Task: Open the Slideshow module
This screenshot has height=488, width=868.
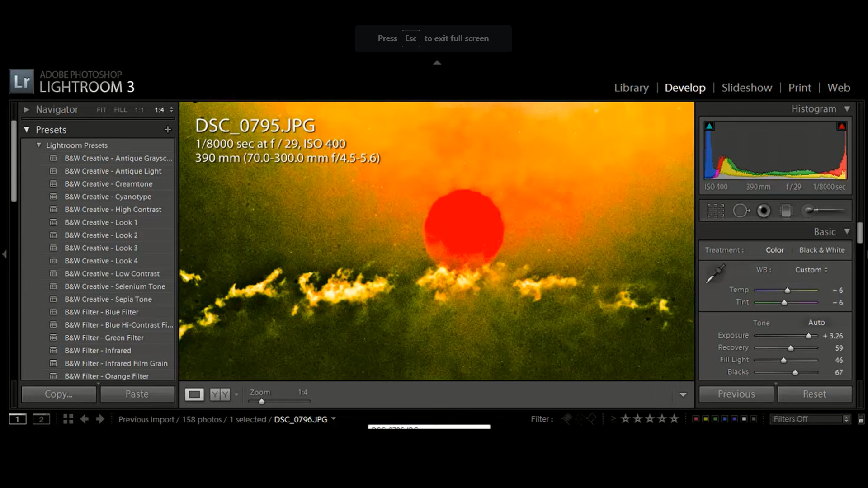Action: tap(746, 88)
